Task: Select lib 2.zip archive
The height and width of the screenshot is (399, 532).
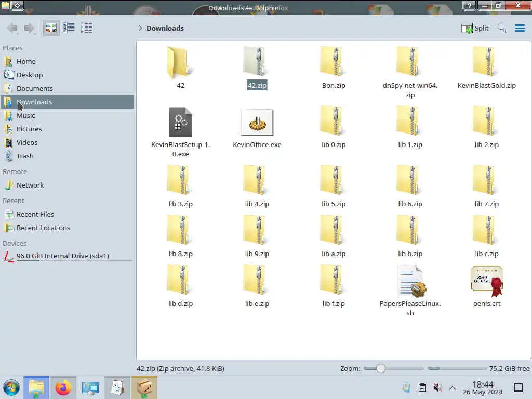Action: (x=486, y=127)
